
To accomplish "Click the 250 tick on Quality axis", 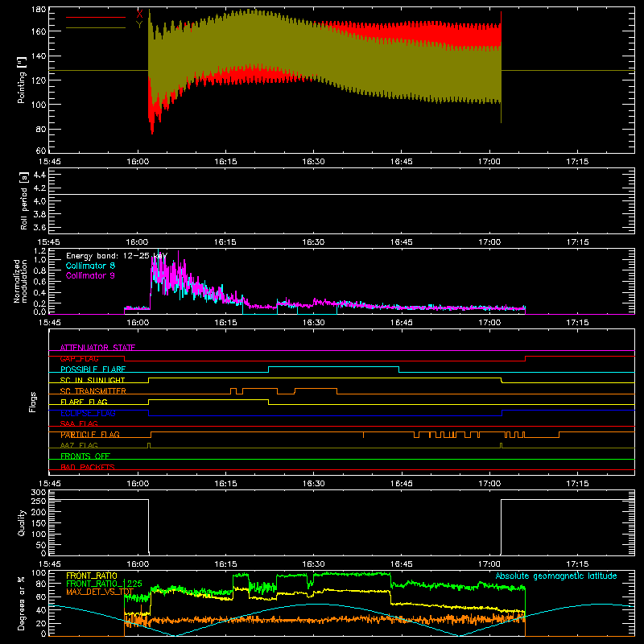I will click(x=39, y=502).
